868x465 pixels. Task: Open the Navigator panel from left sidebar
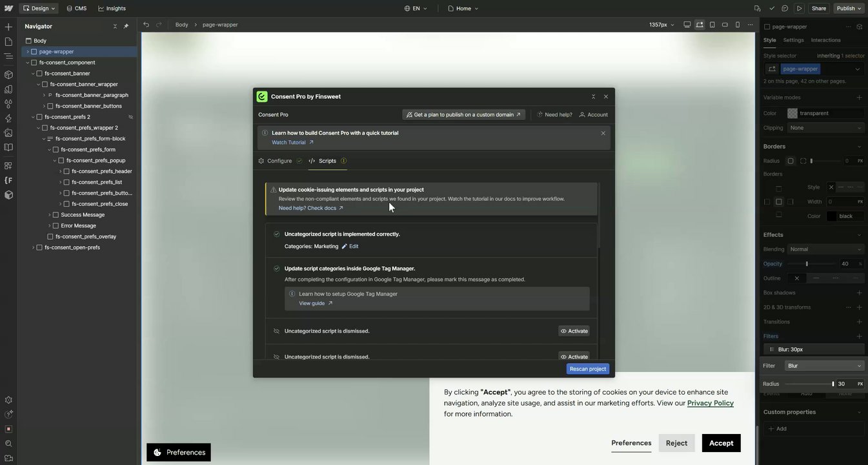[x=8, y=56]
